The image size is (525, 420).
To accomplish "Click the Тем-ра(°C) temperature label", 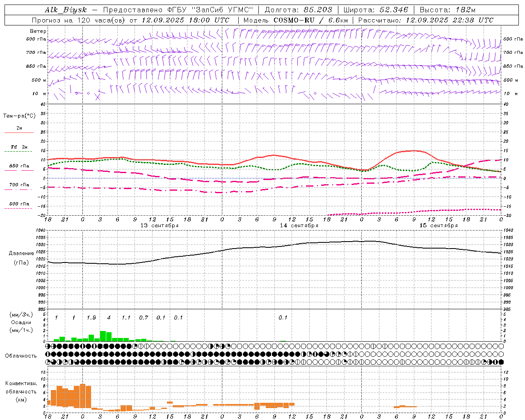I will 19,116.
